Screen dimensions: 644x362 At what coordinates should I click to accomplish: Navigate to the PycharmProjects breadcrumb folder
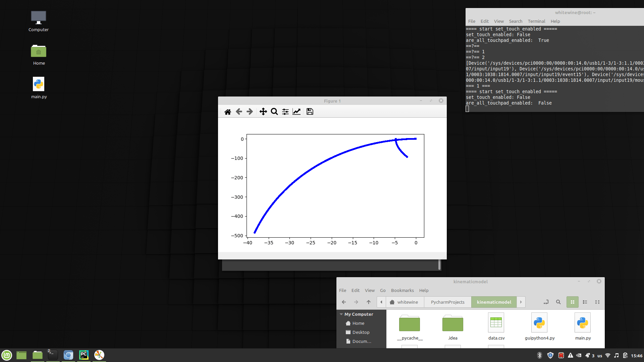click(x=447, y=302)
